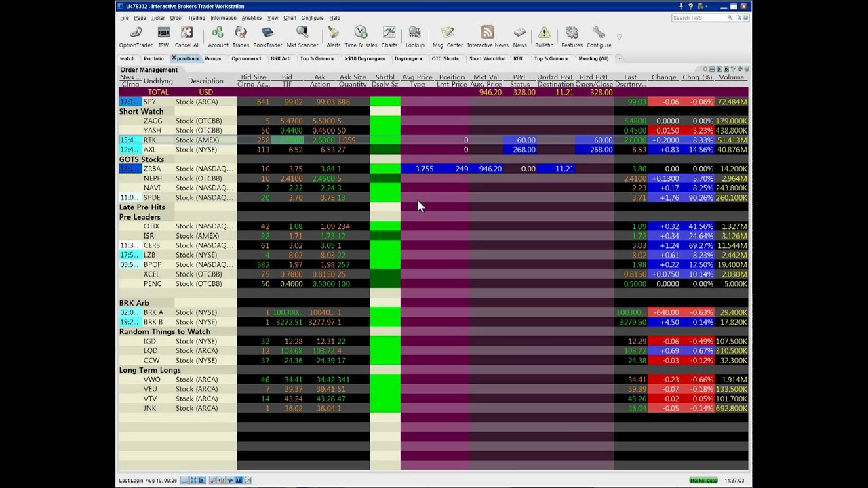Switch to the Short Watchlist tab
The height and width of the screenshot is (488, 868).
coord(487,58)
